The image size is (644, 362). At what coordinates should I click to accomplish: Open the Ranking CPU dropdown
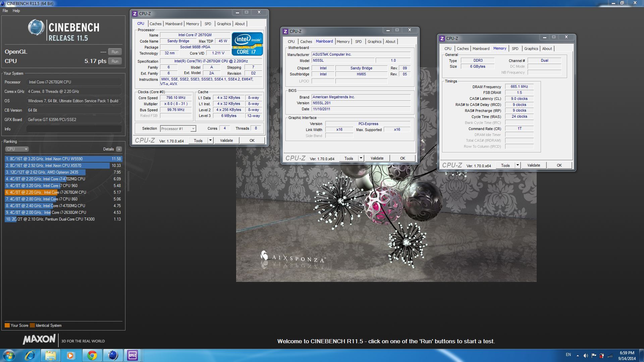pos(17,149)
